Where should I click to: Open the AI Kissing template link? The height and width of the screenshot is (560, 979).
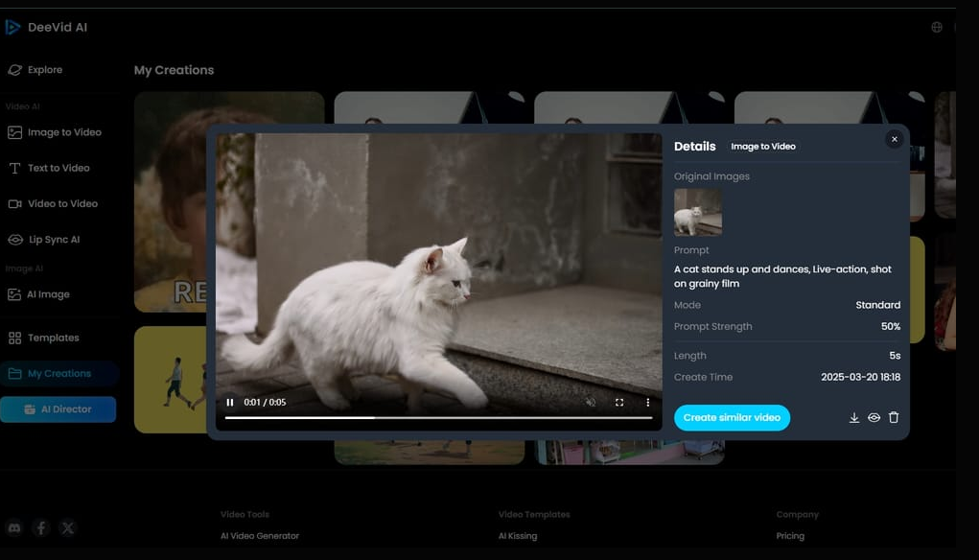(518, 535)
